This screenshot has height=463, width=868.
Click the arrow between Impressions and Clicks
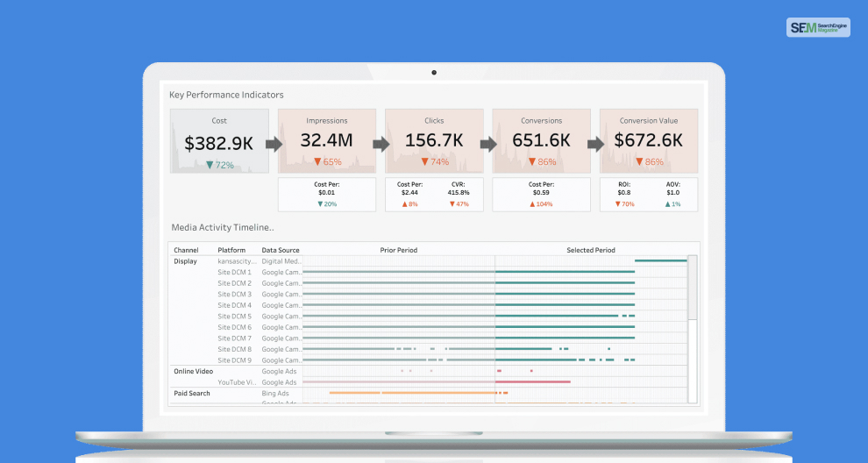point(381,145)
